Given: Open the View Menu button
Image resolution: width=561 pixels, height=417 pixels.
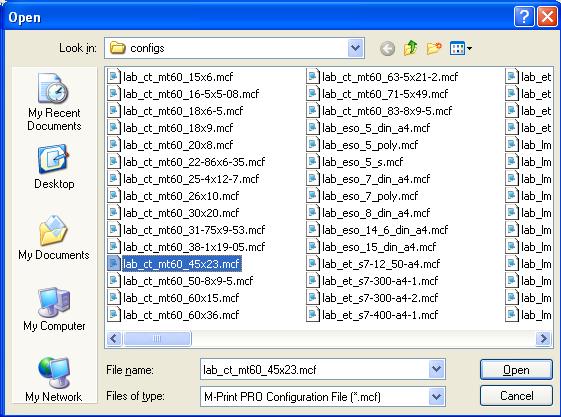Looking at the screenshot, I should (461, 48).
